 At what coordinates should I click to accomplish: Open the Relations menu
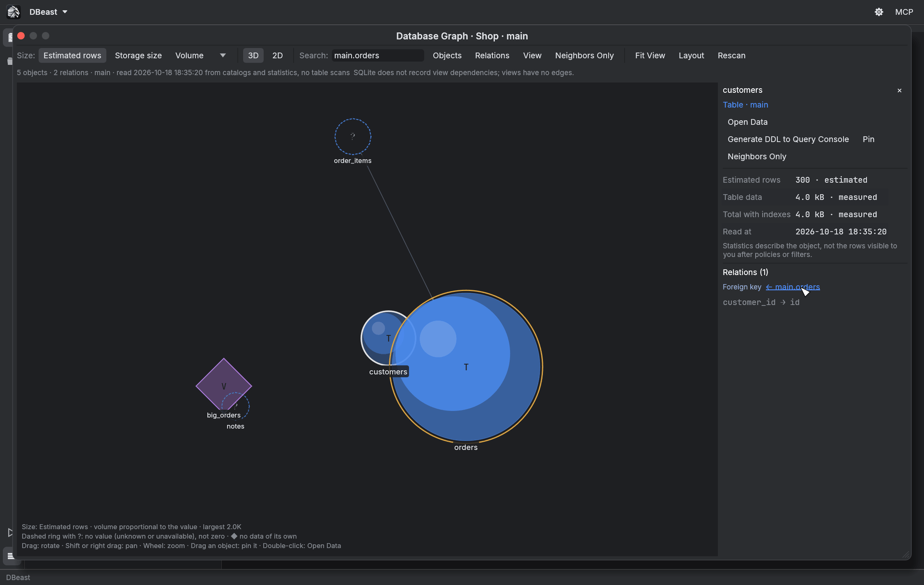tap(492, 55)
